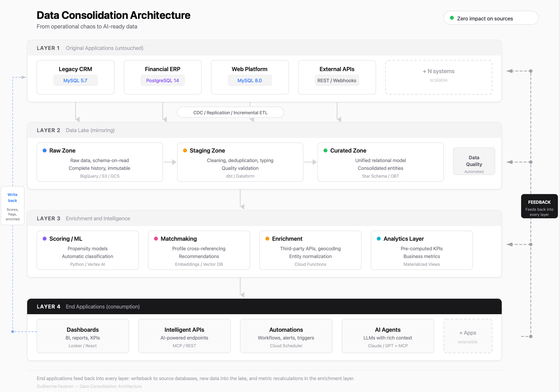Click 'Profile cross-referencing' text
Image resolution: width=560 pixels, height=392 pixels.
tap(199, 248)
